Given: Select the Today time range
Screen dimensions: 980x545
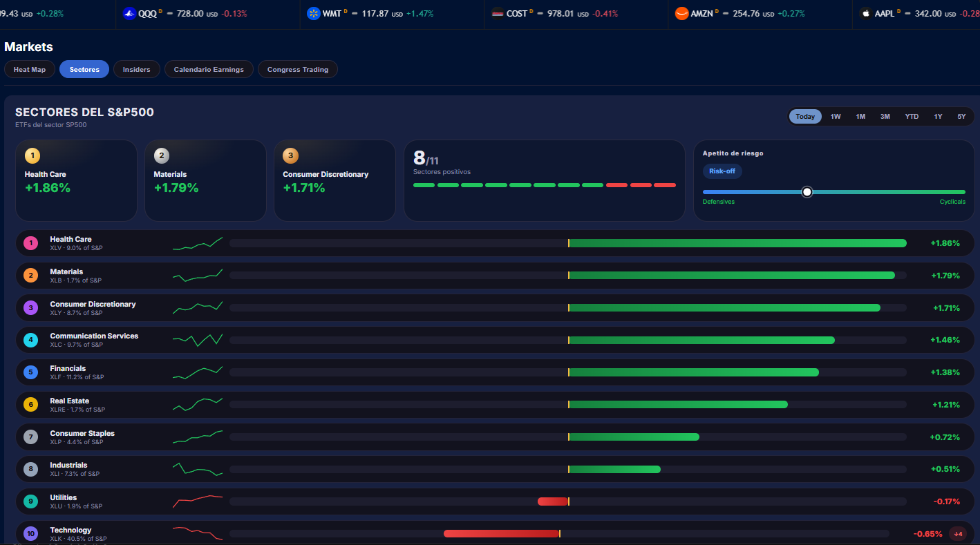Looking at the screenshot, I should [x=805, y=117].
